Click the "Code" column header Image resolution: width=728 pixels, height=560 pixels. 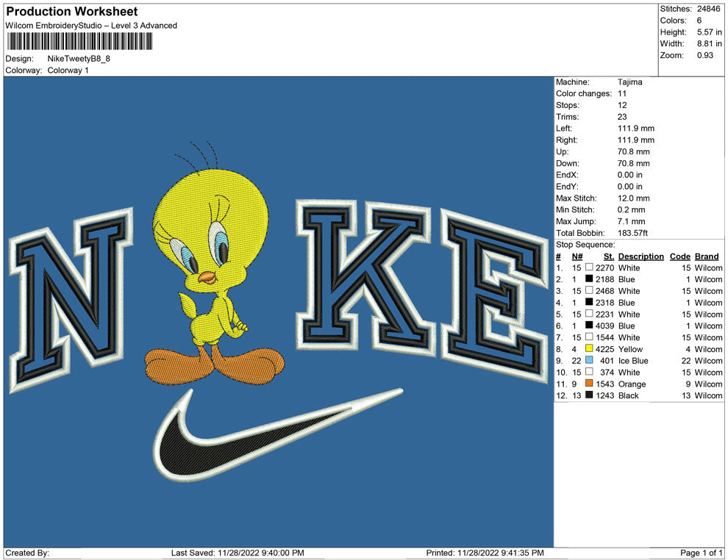tap(679, 256)
